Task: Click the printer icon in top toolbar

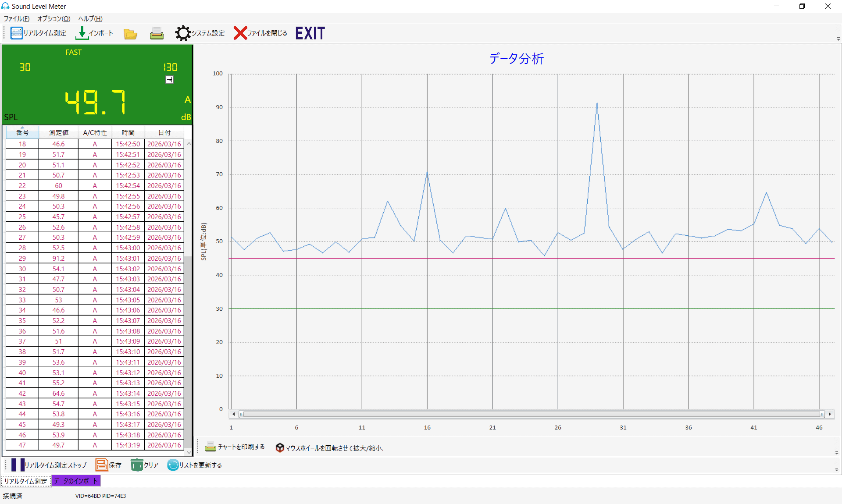Action: (157, 33)
